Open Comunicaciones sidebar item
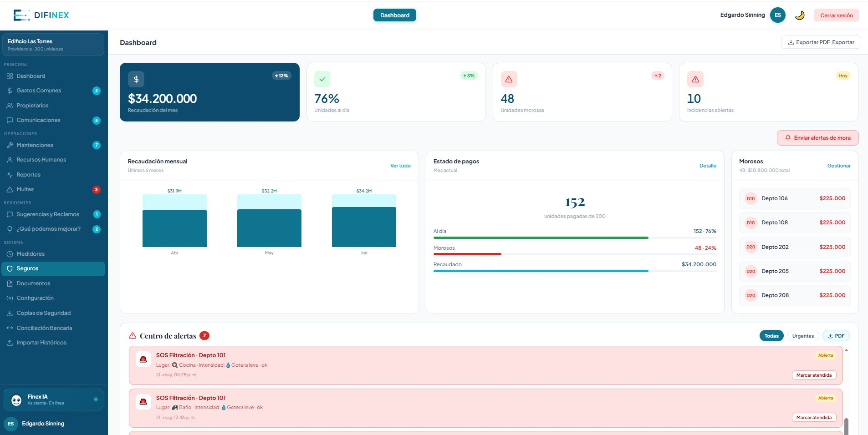 coord(54,120)
